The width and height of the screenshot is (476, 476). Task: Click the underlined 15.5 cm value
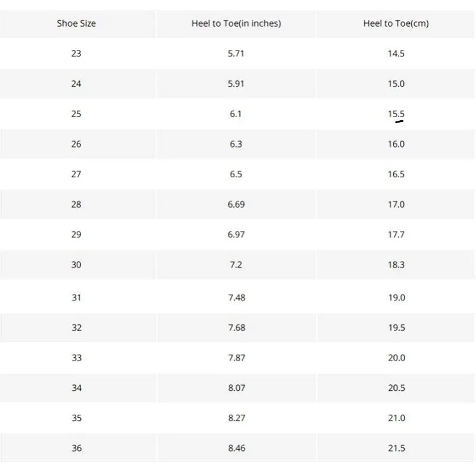[x=396, y=114]
